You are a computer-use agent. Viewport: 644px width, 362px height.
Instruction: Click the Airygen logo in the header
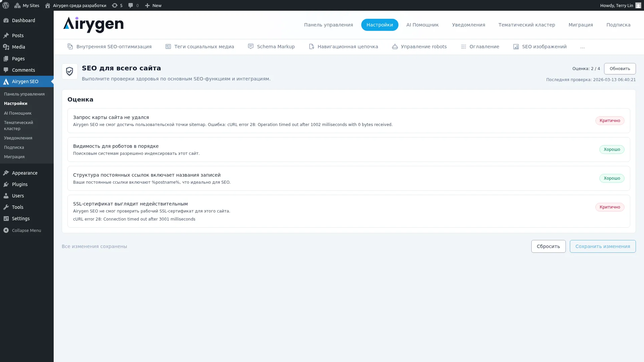coord(93,25)
